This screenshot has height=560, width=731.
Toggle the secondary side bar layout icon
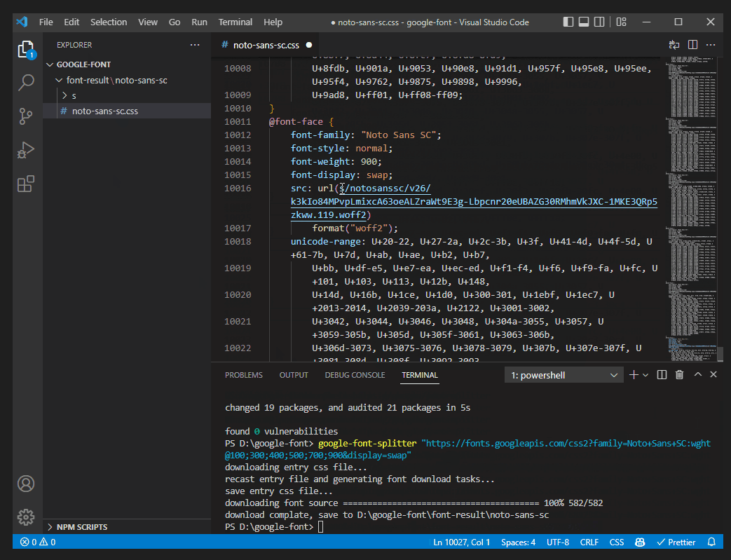(599, 22)
